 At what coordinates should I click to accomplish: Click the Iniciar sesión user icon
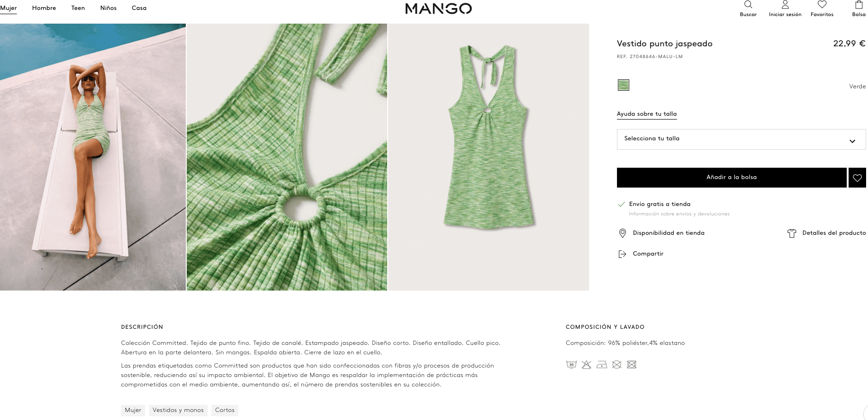tap(785, 5)
